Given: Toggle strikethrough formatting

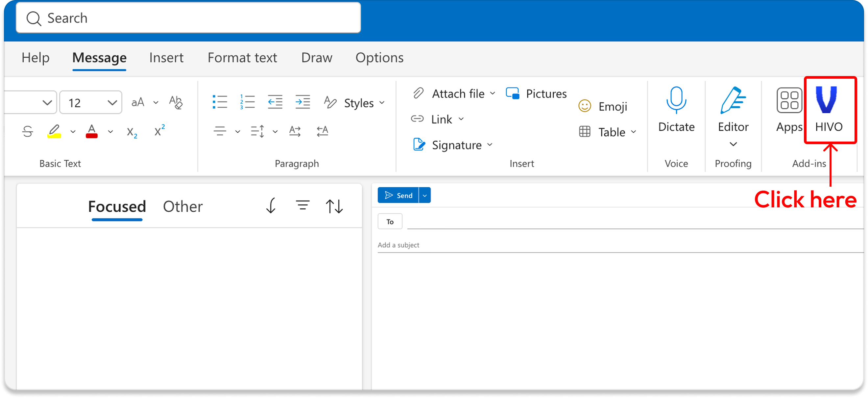Looking at the screenshot, I should (x=28, y=131).
